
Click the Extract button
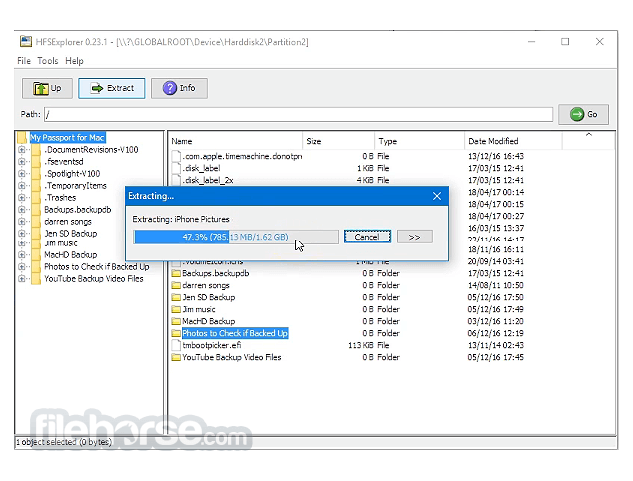(112, 88)
